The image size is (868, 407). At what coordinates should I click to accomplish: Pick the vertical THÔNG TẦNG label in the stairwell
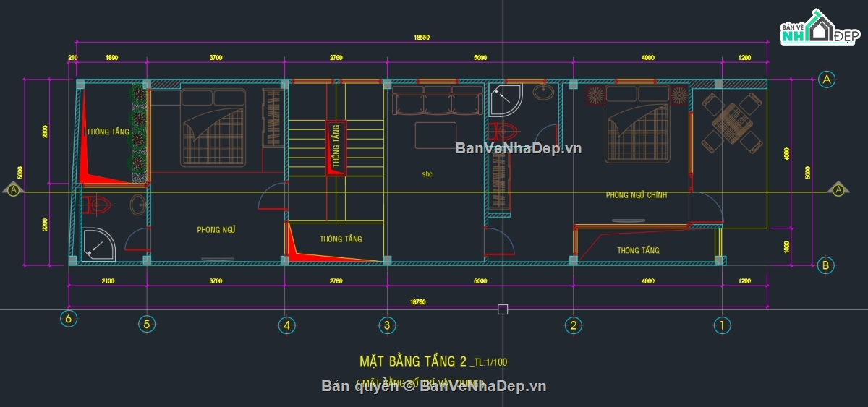(x=336, y=145)
